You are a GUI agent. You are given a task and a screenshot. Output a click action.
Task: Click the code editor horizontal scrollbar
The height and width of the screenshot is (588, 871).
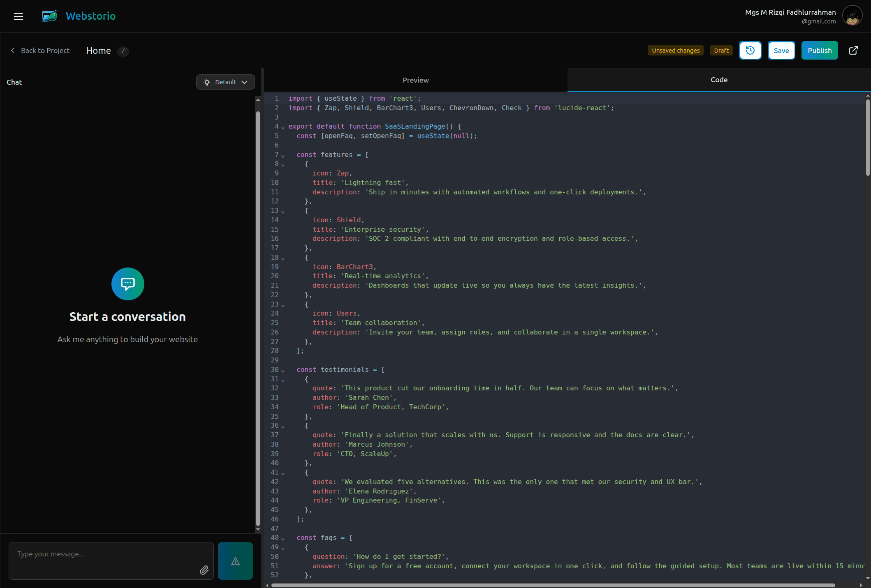pos(553,585)
